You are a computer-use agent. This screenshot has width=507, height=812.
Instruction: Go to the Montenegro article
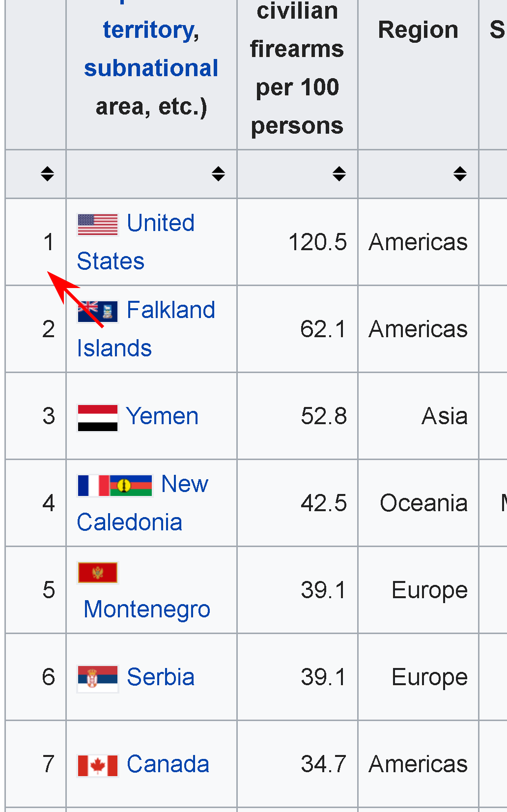(x=147, y=609)
